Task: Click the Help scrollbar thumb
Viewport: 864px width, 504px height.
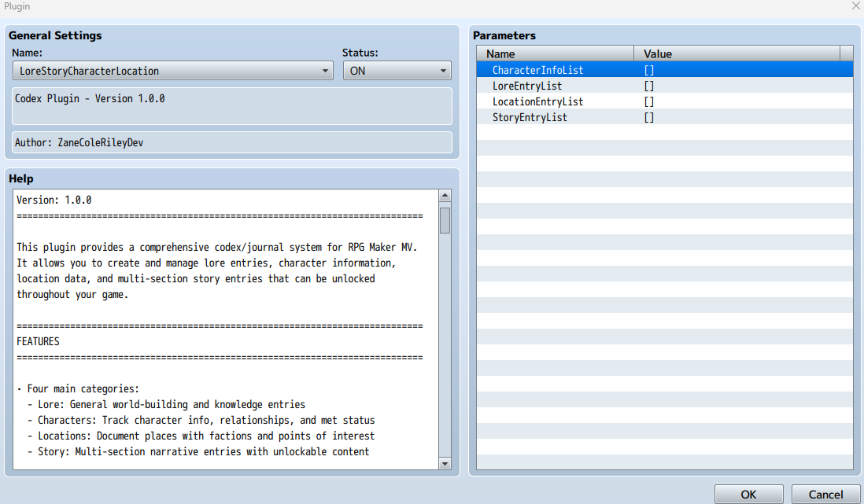Action: pyautogui.click(x=445, y=220)
